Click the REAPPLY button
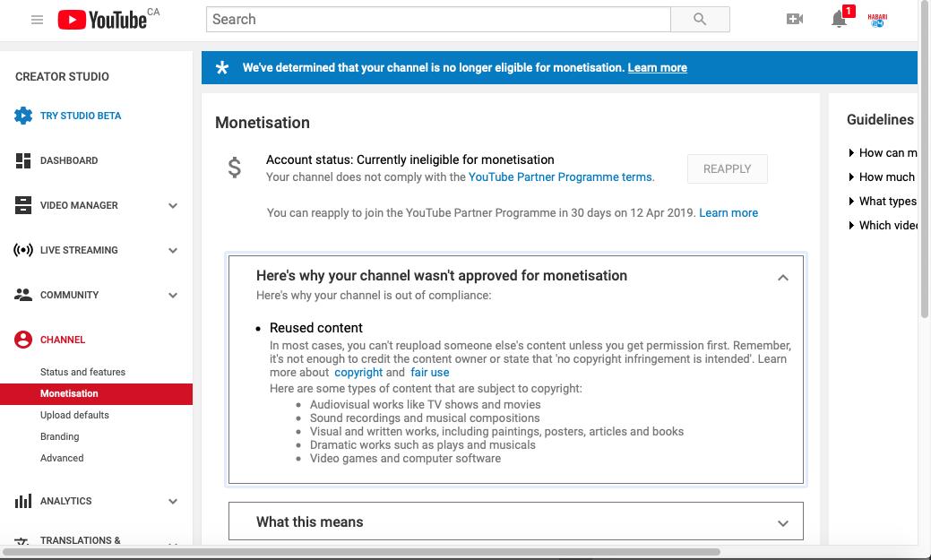 click(x=727, y=168)
